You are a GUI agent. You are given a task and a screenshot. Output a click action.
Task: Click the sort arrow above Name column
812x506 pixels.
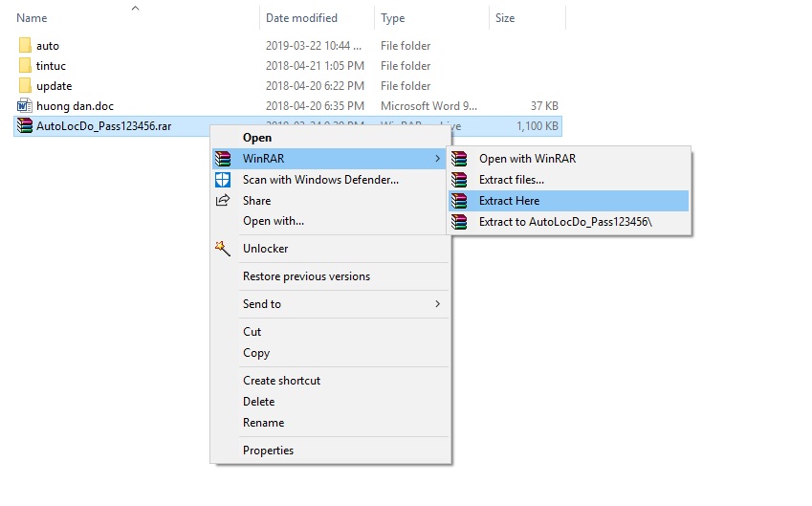click(x=135, y=9)
